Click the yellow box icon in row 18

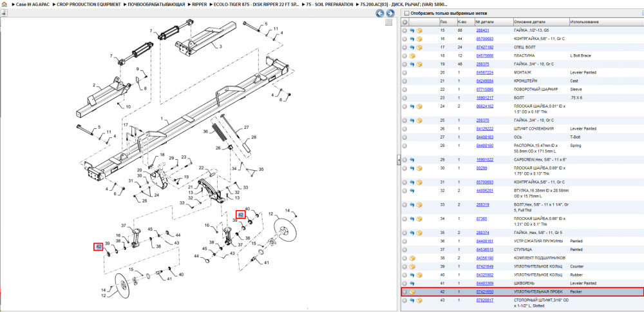[412, 55]
